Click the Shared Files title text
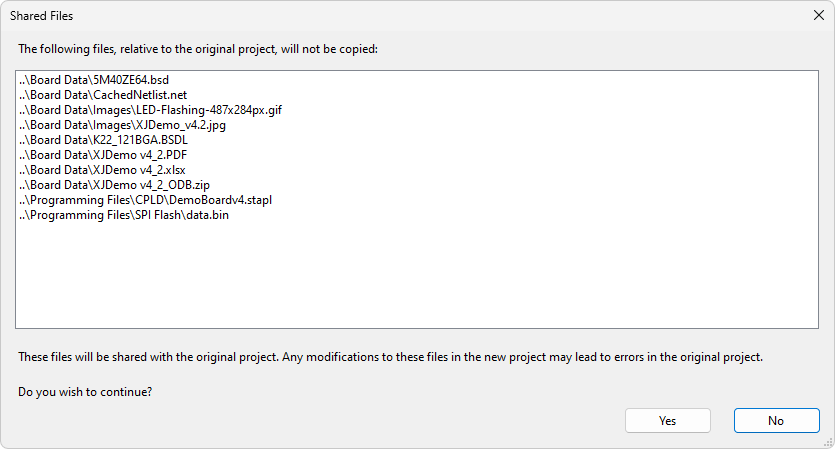 tap(41, 16)
